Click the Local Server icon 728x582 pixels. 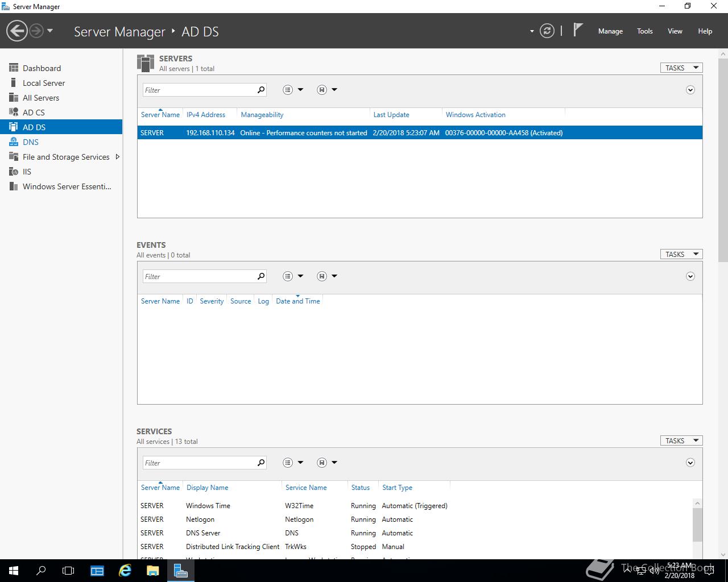pyautogui.click(x=14, y=83)
